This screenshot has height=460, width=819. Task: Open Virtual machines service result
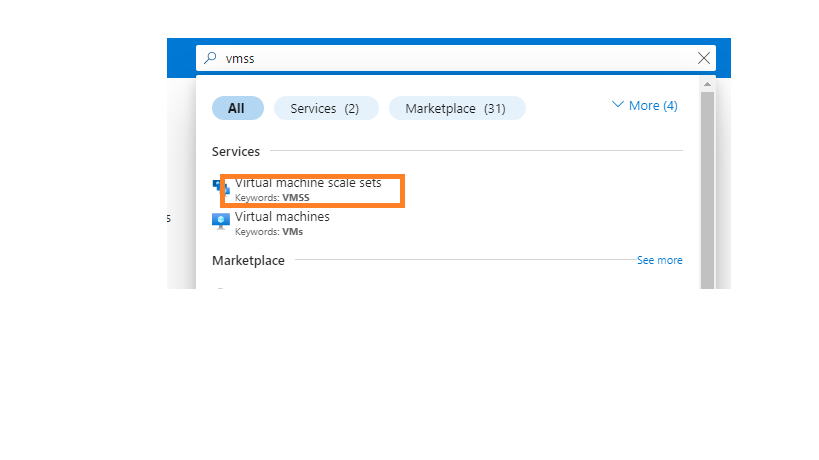[282, 217]
